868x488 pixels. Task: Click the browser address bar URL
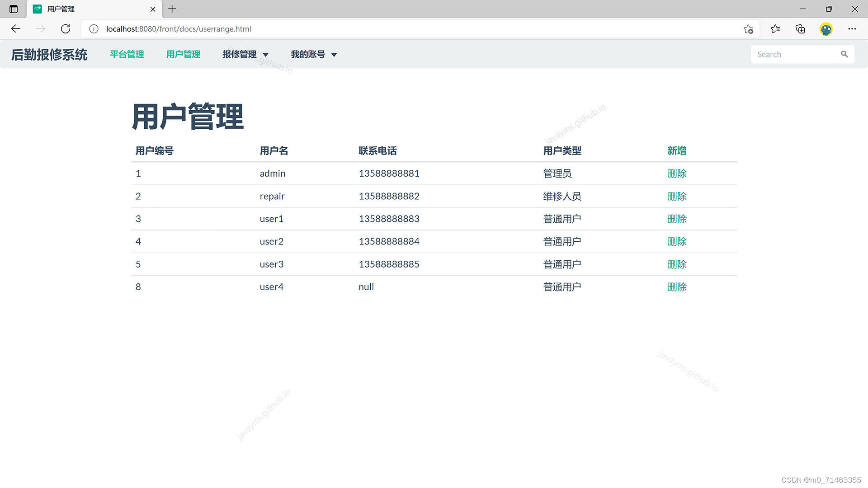[x=179, y=29]
